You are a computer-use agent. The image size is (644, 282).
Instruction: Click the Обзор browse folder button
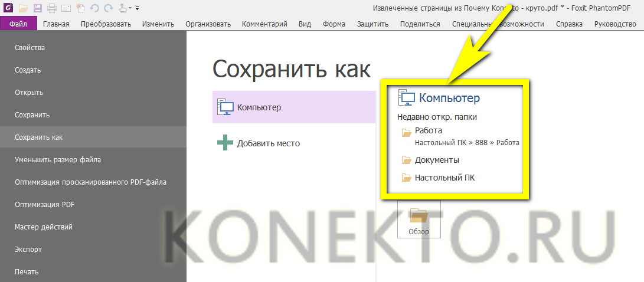(x=419, y=219)
